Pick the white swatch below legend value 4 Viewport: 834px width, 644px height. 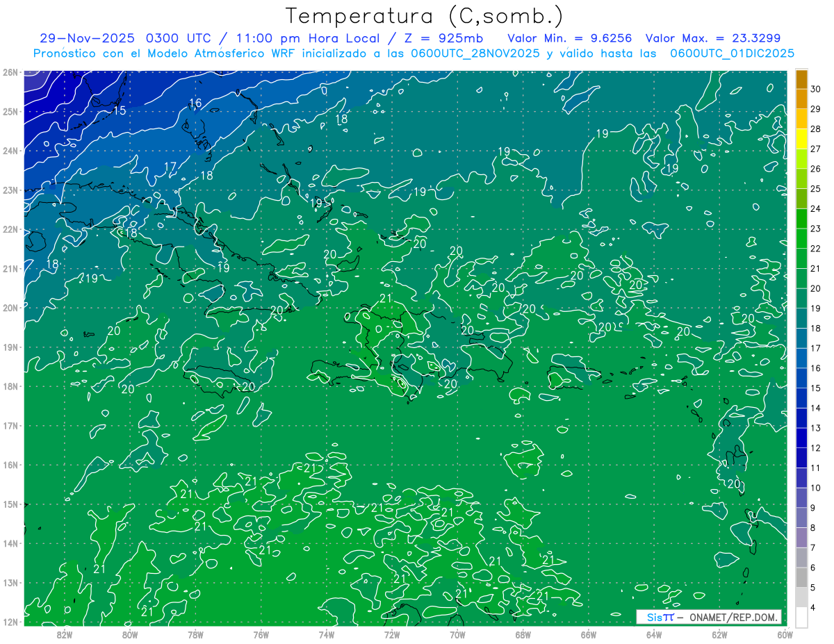[x=801, y=617]
